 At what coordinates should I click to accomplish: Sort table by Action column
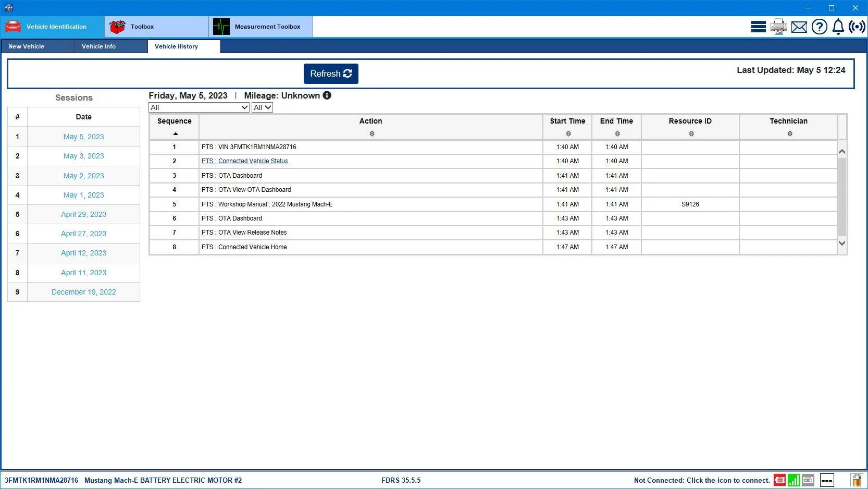pyautogui.click(x=372, y=134)
